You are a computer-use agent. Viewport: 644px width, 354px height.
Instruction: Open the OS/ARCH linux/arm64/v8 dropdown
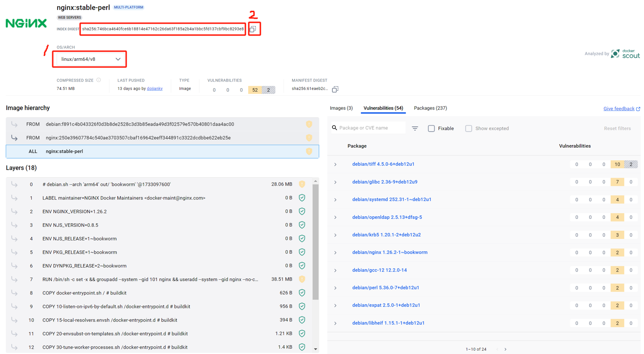pos(90,59)
